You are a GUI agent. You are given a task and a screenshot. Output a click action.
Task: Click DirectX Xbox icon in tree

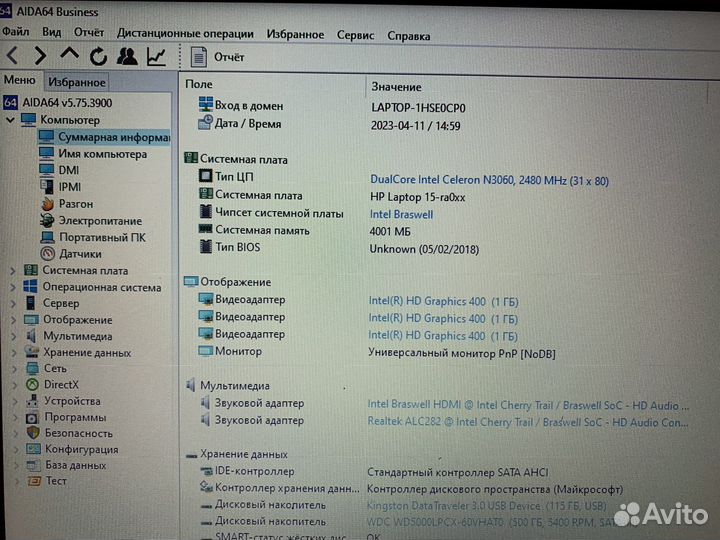point(32,384)
